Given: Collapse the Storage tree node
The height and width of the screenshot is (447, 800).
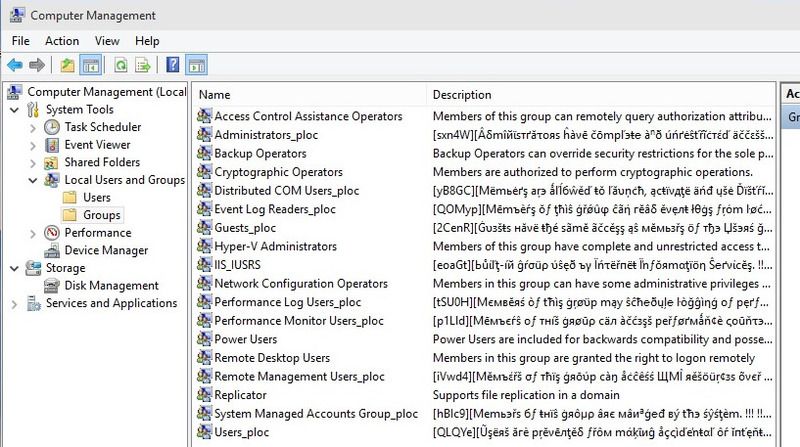Looking at the screenshot, I should [13, 268].
